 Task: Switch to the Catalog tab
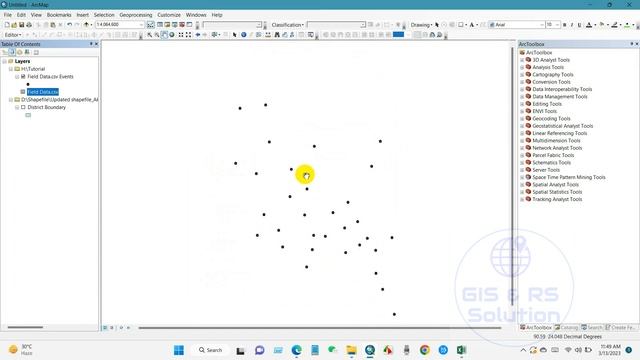pos(567,328)
